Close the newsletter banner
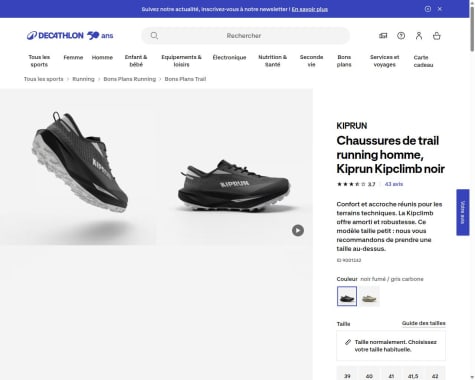This screenshot has height=380, width=475. 440,9
